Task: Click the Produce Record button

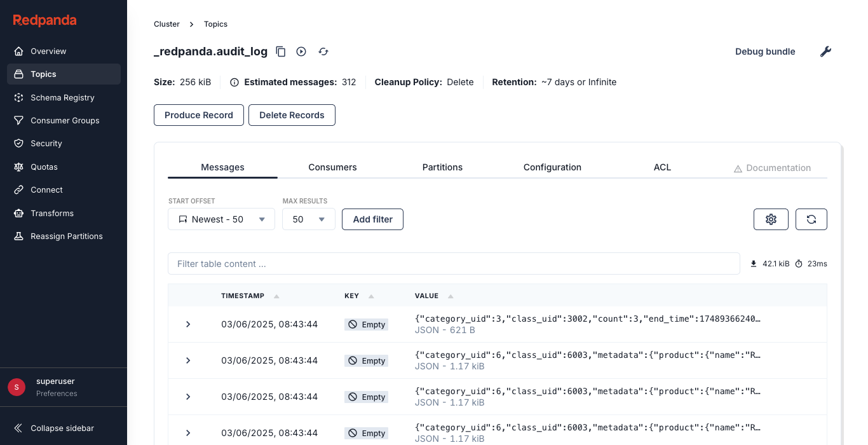Action: pyautogui.click(x=198, y=115)
